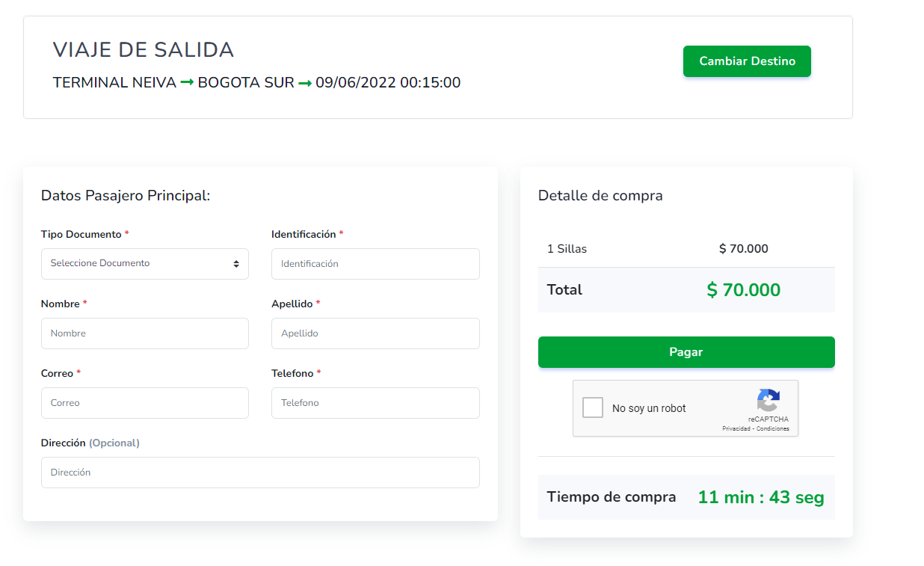The width and height of the screenshot is (924, 566).
Task: Click into the Nombre text field
Action: (x=144, y=333)
